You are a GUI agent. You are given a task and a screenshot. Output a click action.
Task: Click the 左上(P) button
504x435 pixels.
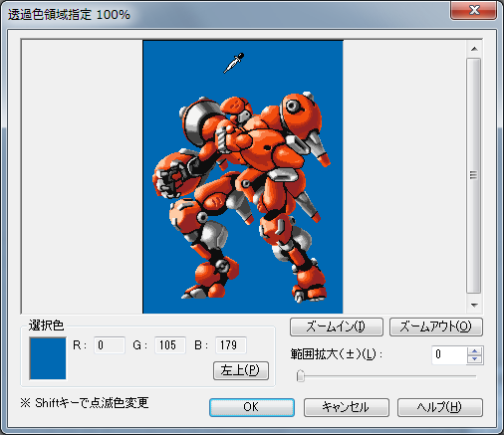(241, 370)
